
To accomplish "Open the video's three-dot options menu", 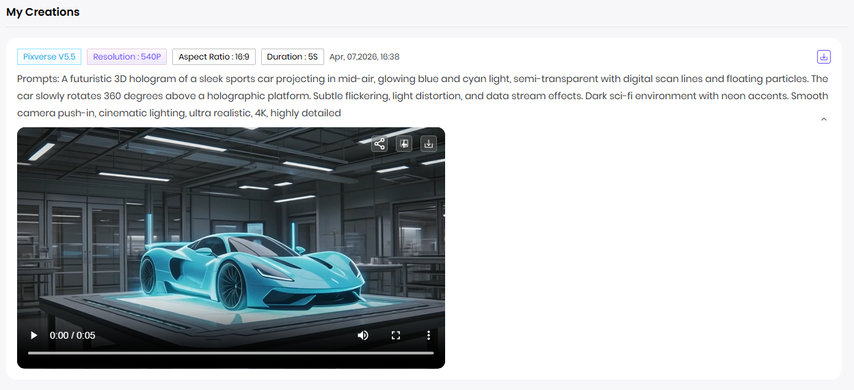I will (429, 335).
